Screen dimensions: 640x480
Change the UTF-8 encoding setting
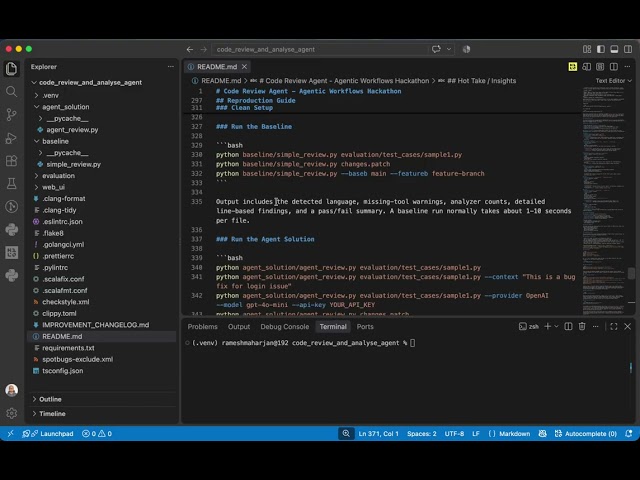click(x=454, y=433)
